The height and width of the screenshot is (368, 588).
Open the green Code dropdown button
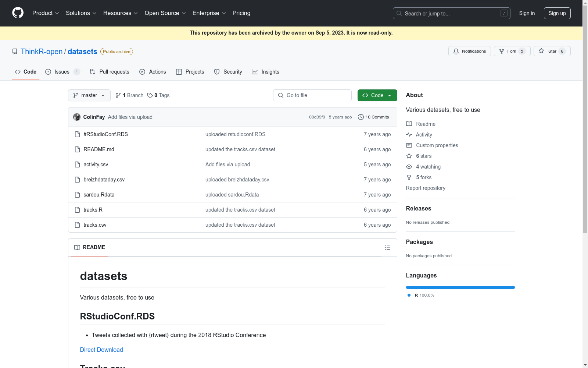[377, 95]
